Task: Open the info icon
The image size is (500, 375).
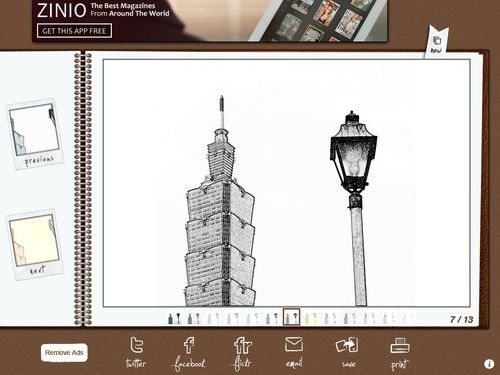Action: point(489,364)
